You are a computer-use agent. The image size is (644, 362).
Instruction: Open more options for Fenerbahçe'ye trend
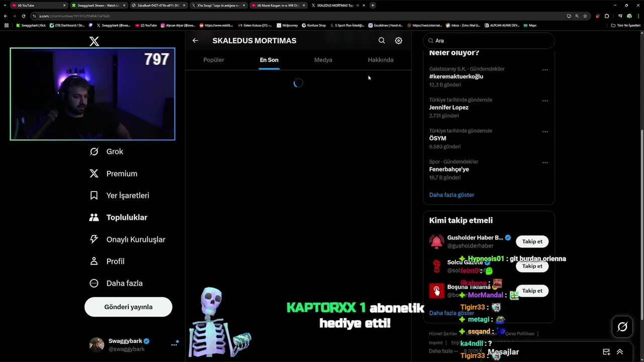pos(545,162)
